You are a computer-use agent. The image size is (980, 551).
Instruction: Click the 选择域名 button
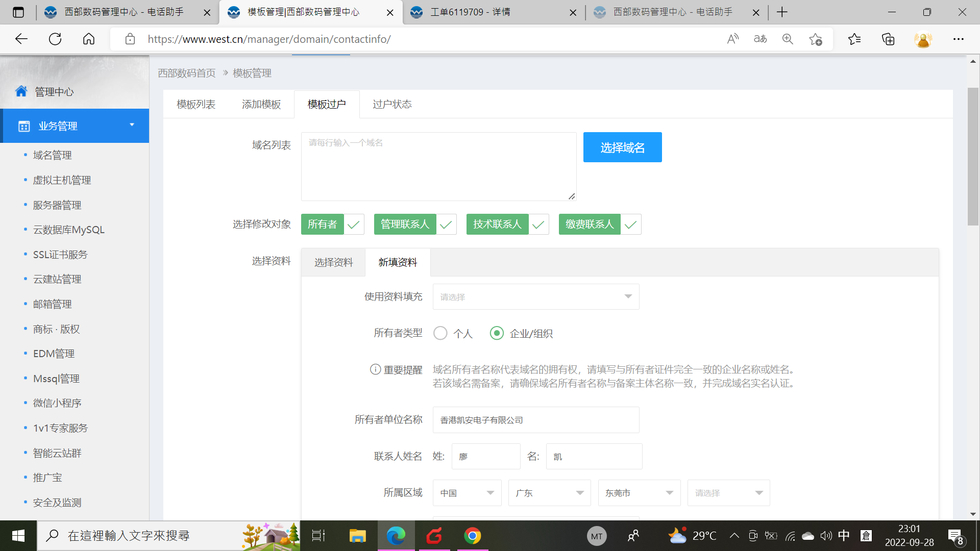coord(622,147)
